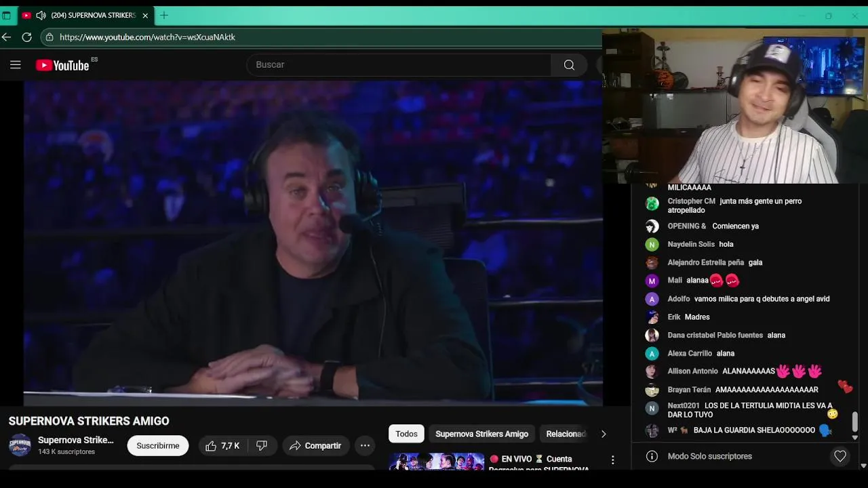The height and width of the screenshot is (488, 868).
Task: Open the EN VIVO Cuenta Regresiva video title
Action: 538,464
